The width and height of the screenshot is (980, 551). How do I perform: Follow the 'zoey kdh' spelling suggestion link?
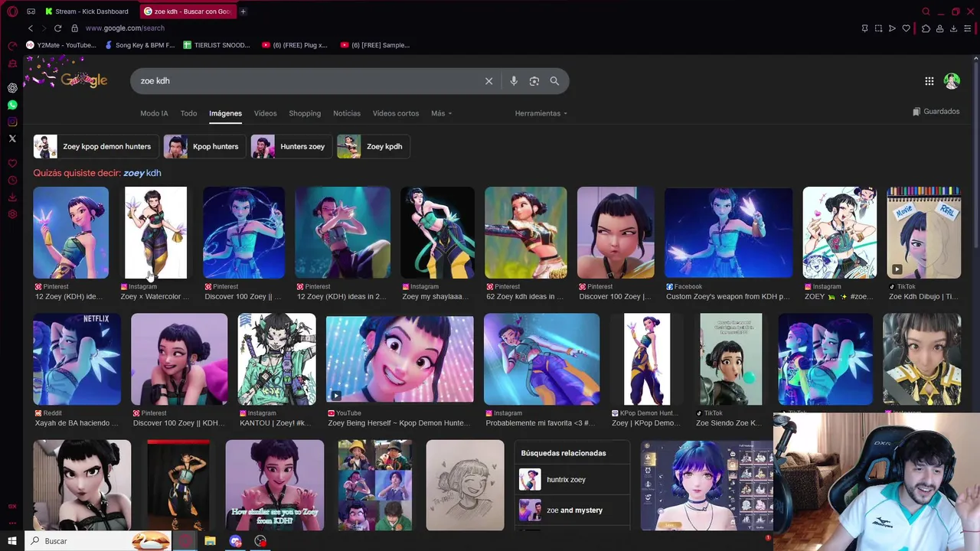(x=142, y=173)
